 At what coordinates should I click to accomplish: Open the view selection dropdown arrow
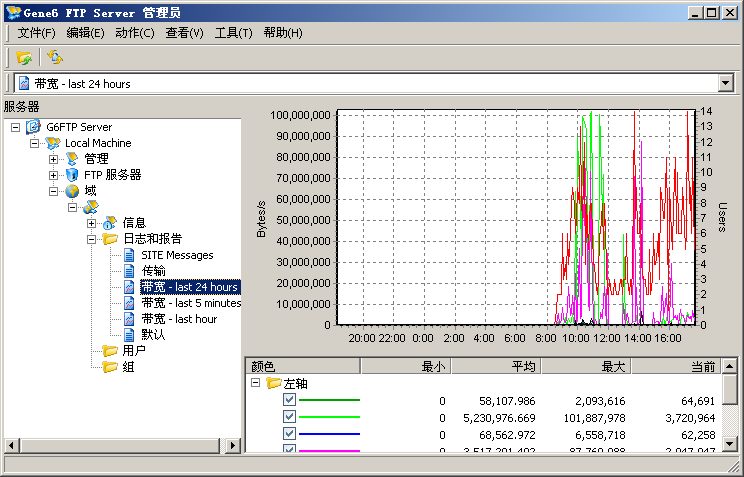[725, 84]
